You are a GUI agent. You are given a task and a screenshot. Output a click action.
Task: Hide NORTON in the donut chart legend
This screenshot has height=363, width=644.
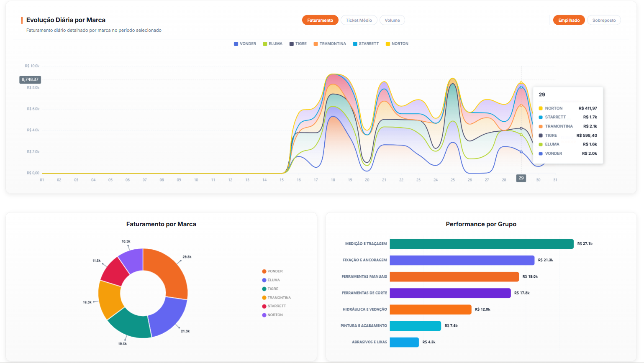(x=272, y=315)
